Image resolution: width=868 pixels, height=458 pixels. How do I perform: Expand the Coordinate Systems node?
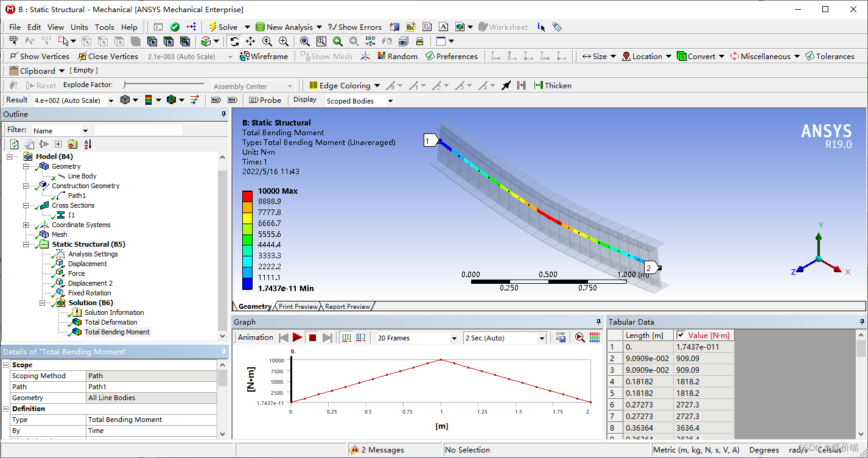(x=26, y=225)
